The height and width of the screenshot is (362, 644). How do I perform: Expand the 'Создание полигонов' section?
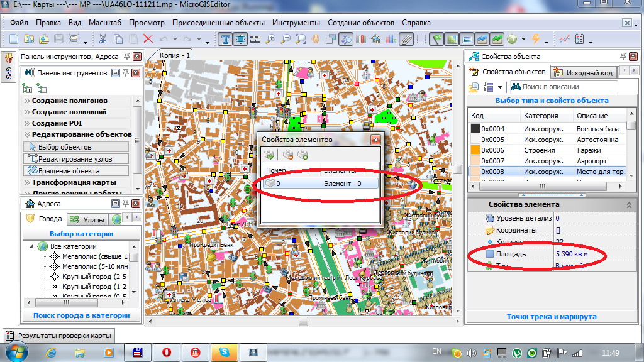tap(69, 101)
